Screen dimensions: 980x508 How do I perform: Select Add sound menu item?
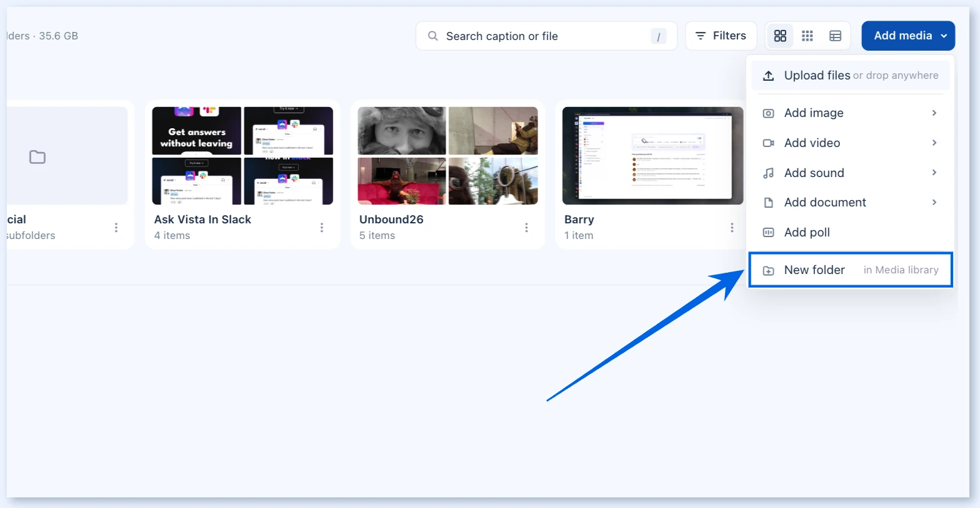point(850,173)
